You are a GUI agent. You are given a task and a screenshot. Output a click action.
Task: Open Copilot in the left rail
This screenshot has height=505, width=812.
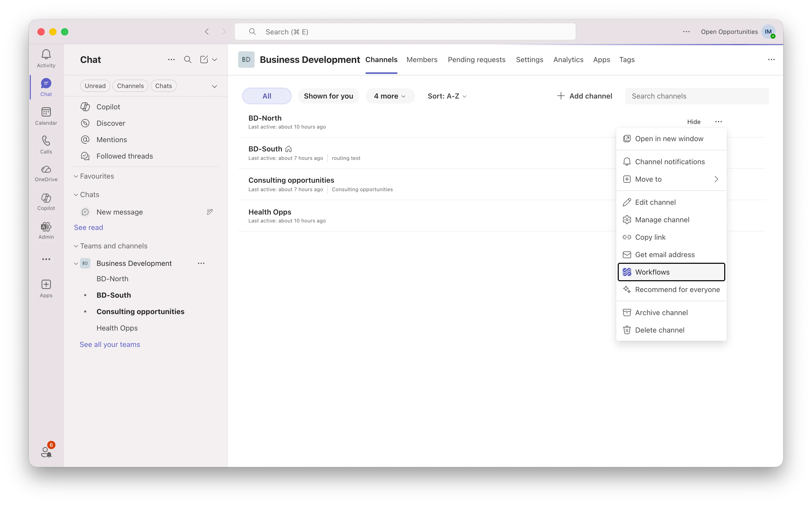tap(46, 201)
